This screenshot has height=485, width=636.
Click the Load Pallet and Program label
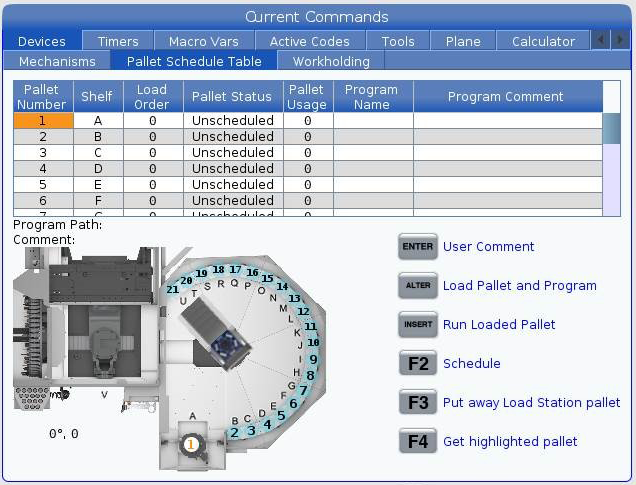click(x=519, y=285)
